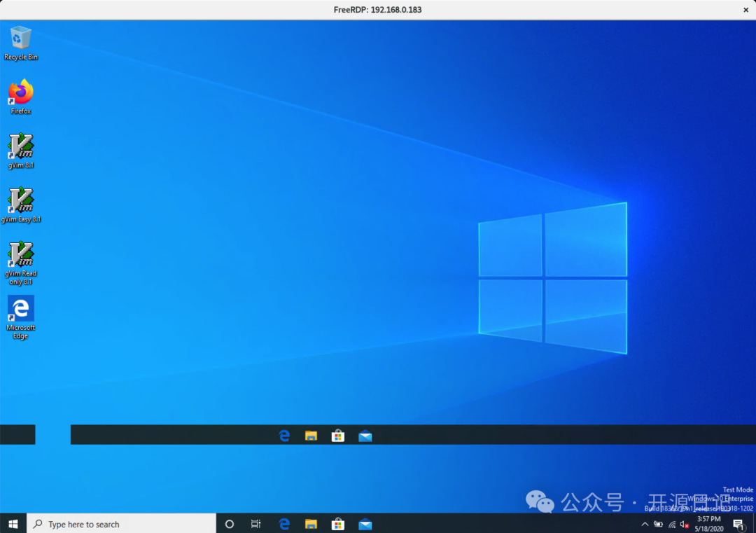Expand the hidden system tray icons chevron
The height and width of the screenshot is (533, 756).
point(645,524)
